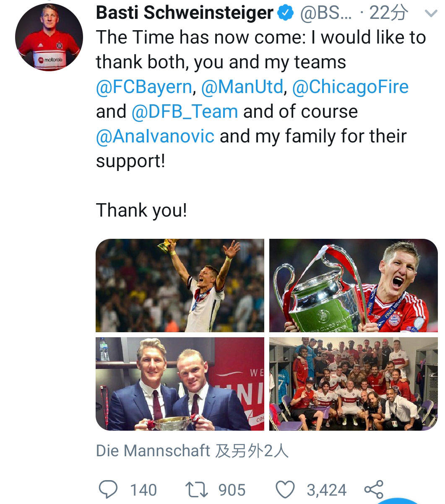445x504 pixels.
Task: Click the 22分 tweet timestamp
Action: coord(389,14)
